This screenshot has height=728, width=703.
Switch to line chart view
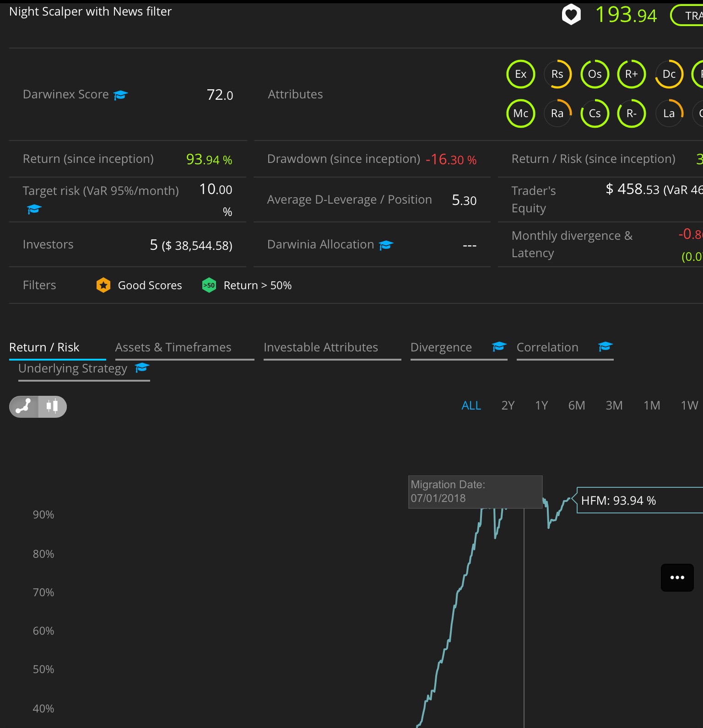(x=23, y=406)
